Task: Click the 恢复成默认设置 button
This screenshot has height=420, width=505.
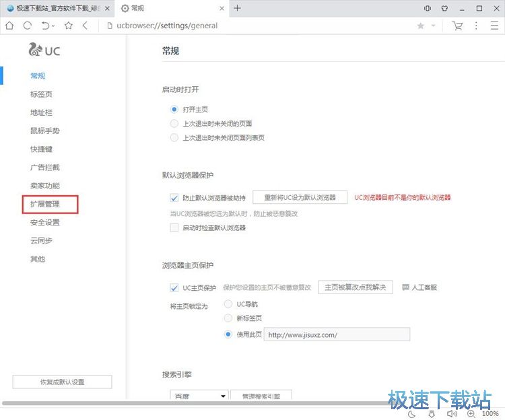Action: 62,382
